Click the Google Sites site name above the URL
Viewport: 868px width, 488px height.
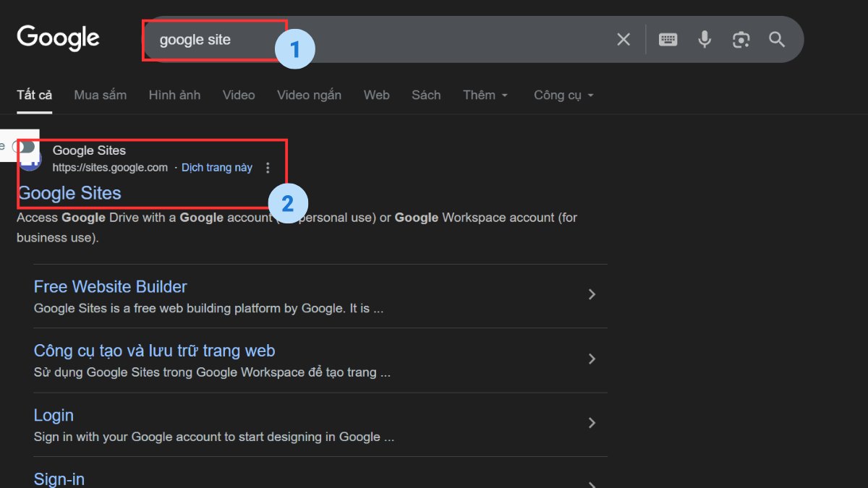[89, 150]
